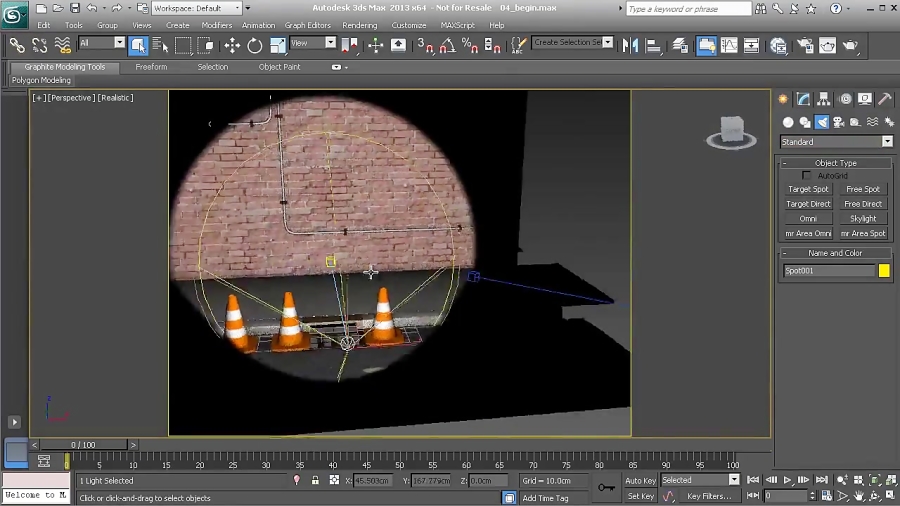
Task: Select Cameras category icon
Action: tap(839, 122)
